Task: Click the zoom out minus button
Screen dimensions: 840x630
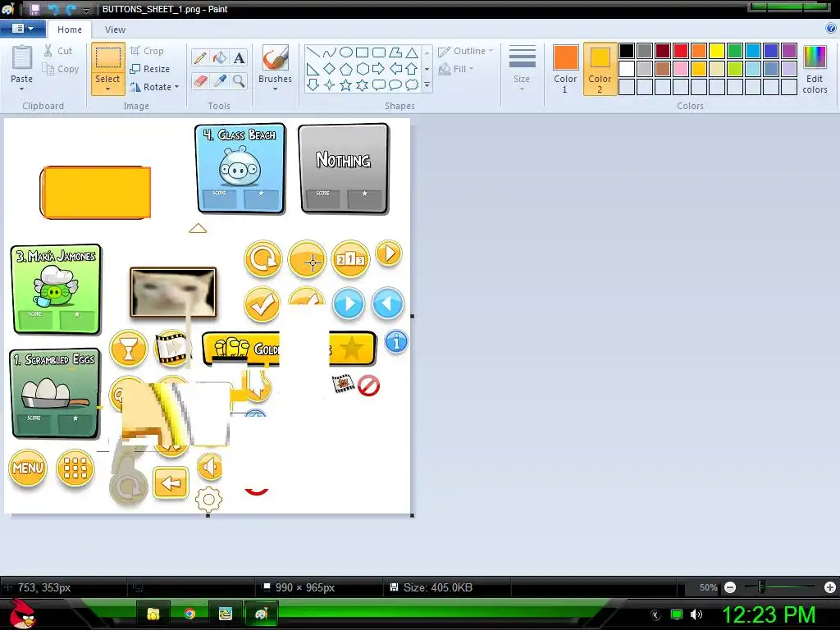Action: [x=729, y=587]
